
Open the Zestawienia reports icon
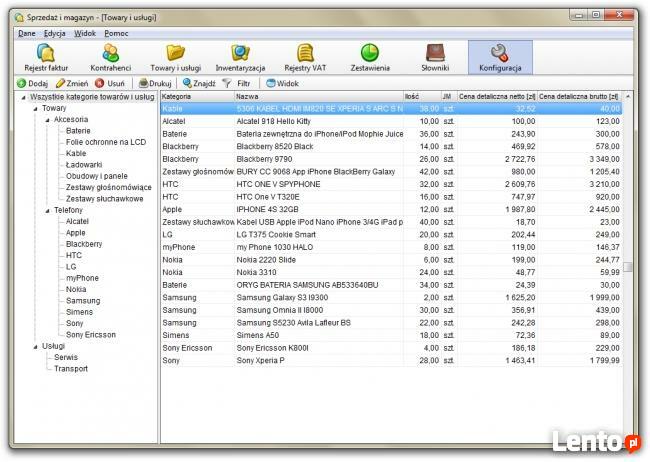[x=370, y=57]
